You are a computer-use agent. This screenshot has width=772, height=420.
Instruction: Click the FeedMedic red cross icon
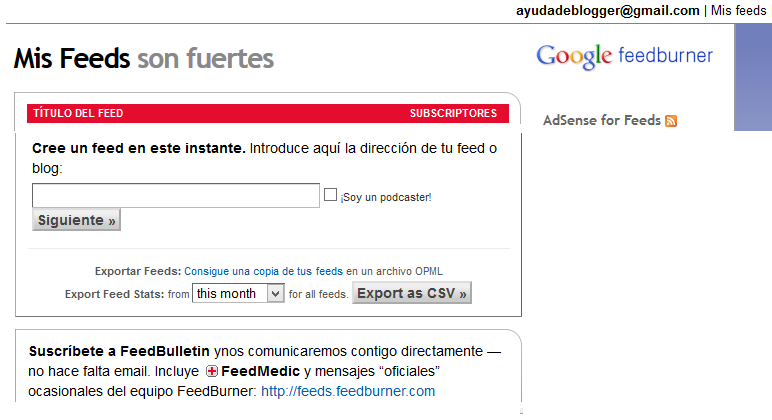click(212, 371)
